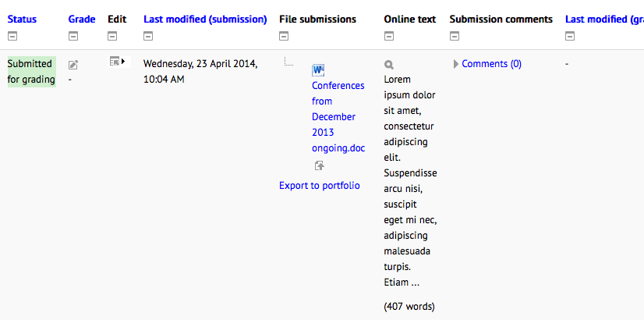Sort by the Grade column header
This screenshot has height=320, width=644.
[82, 19]
